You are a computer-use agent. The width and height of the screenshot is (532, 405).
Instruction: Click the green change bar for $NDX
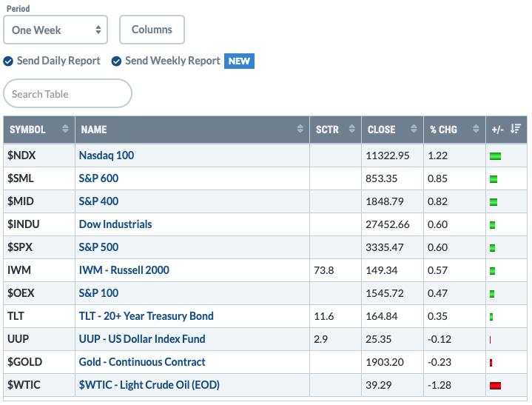point(495,156)
